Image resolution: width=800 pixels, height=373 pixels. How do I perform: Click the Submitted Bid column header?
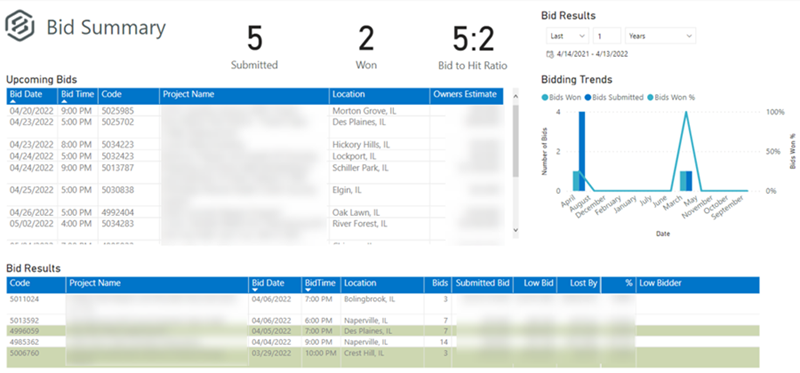[483, 285]
